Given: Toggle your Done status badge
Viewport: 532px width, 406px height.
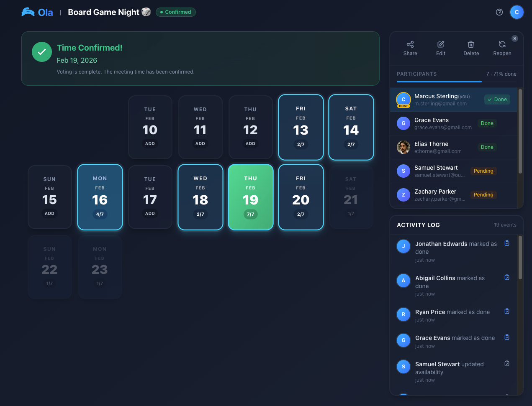Looking at the screenshot, I should [x=497, y=100].
